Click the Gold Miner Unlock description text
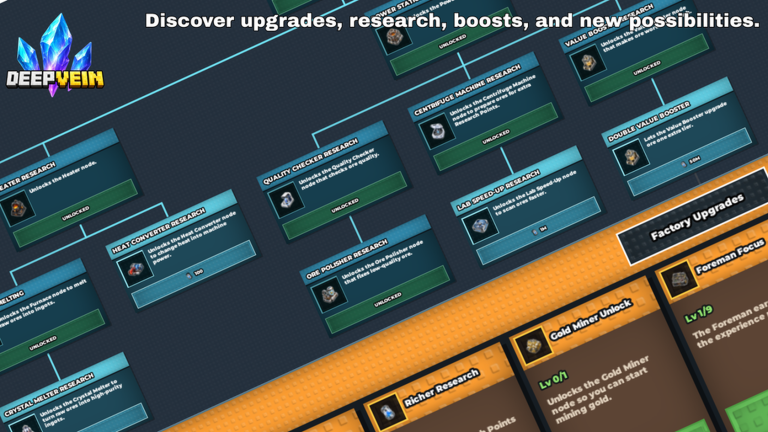 coord(600,390)
